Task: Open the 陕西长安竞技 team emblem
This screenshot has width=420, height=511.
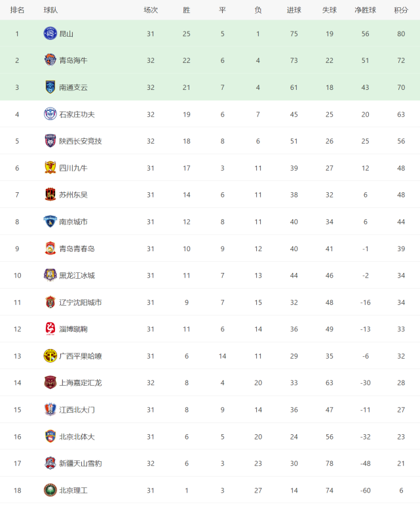Action: click(50, 141)
